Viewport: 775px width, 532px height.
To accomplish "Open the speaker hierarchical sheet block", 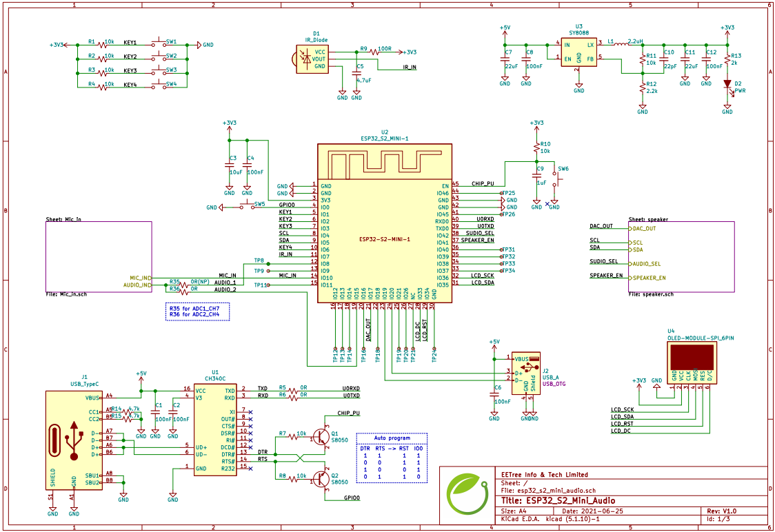I will pyautogui.click(x=682, y=257).
